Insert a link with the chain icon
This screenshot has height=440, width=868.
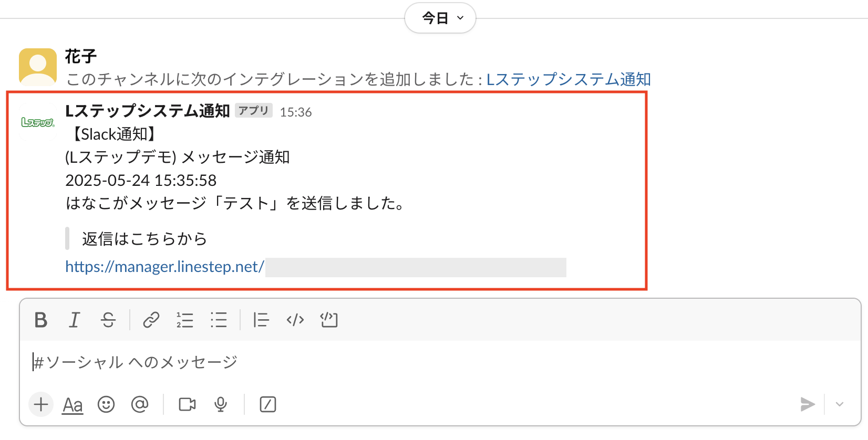click(x=151, y=320)
